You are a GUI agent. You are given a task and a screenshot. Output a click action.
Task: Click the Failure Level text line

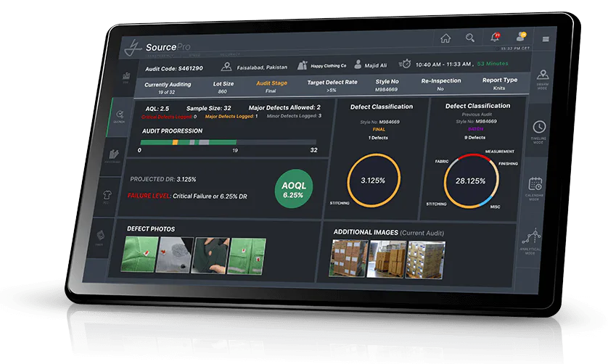[187, 197]
